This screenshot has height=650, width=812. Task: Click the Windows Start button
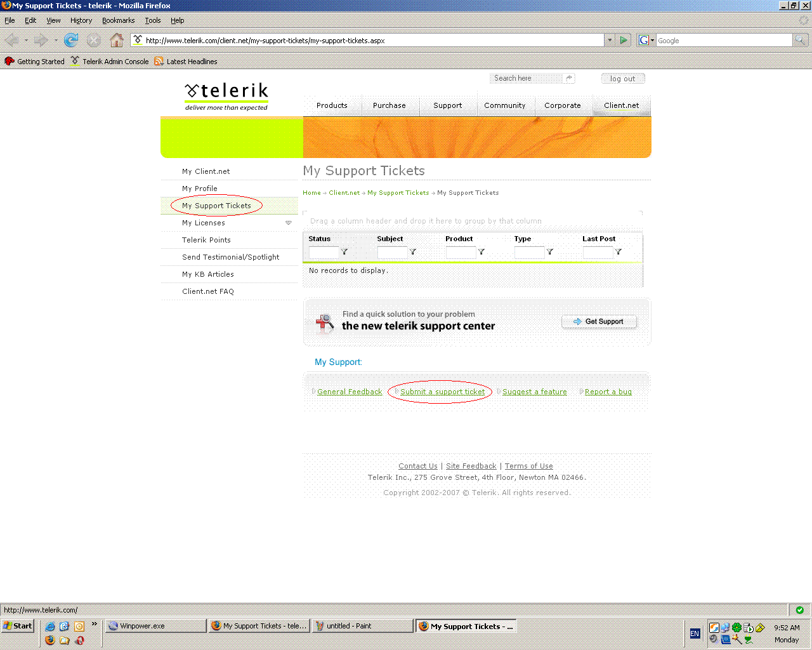(18, 626)
